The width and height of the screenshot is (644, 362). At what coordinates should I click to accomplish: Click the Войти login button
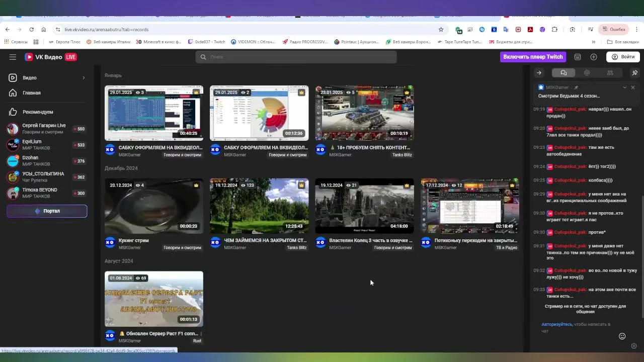point(623,57)
